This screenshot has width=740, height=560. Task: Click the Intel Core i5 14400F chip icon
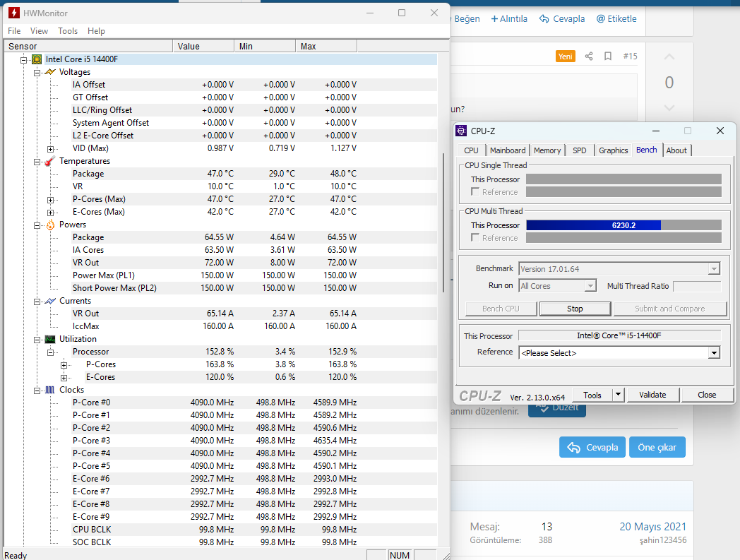pos(36,59)
